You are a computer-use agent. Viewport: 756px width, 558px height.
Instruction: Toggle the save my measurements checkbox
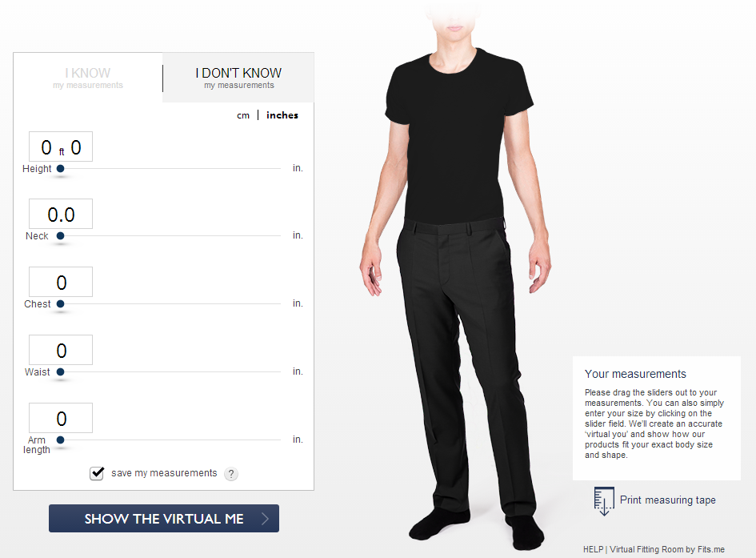(x=97, y=473)
